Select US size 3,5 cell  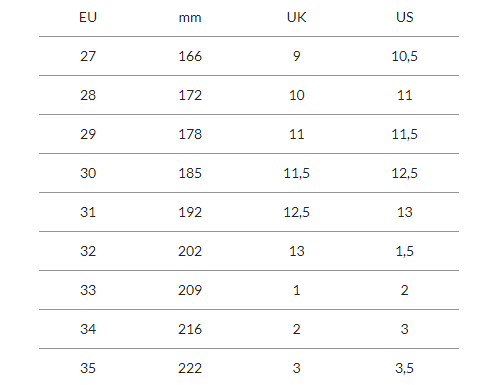point(405,368)
